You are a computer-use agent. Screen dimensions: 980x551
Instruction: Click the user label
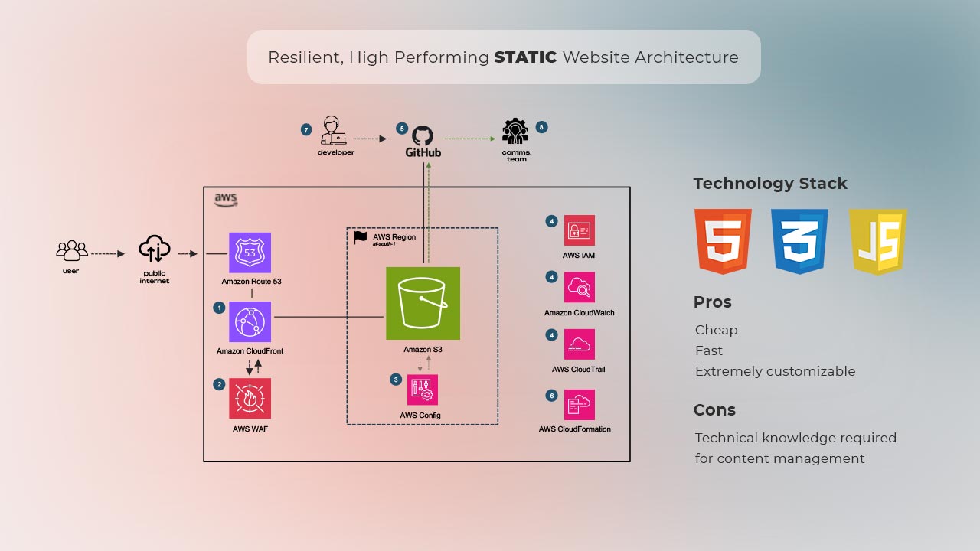click(x=70, y=271)
